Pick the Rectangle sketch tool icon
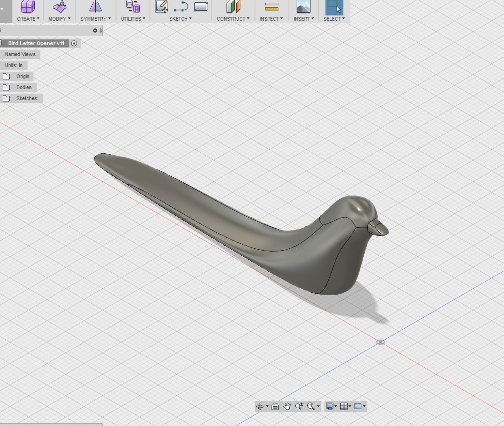504x426 pixels. point(201,6)
